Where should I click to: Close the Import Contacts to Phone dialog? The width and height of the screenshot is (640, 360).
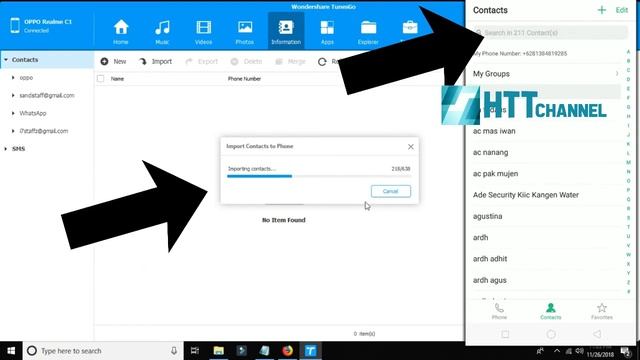(411, 147)
